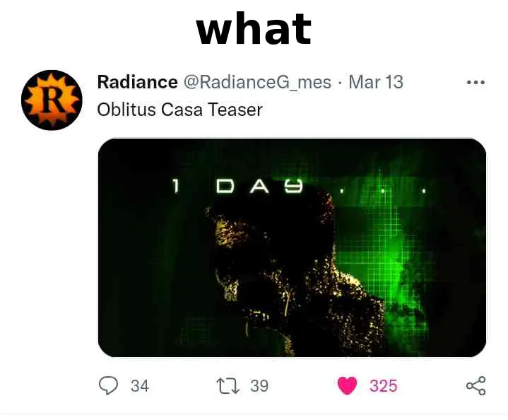Open the Radiance display name link
The width and height of the screenshot is (508, 420).
[x=137, y=82]
